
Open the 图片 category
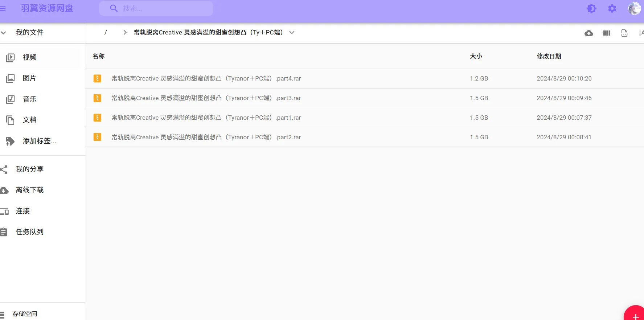tap(29, 78)
